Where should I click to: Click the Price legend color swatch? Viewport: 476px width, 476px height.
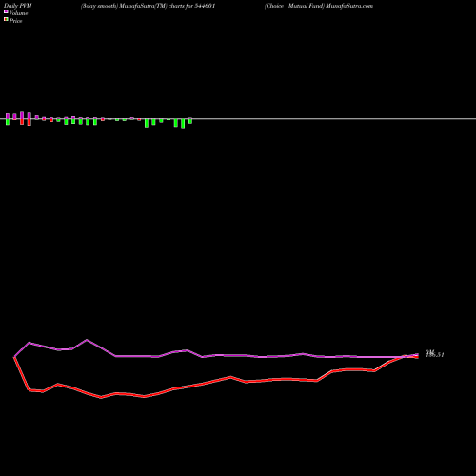tap(6, 20)
